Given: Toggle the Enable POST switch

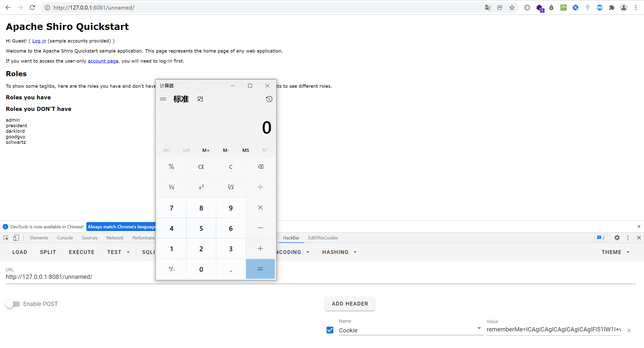Looking at the screenshot, I should [13, 304].
